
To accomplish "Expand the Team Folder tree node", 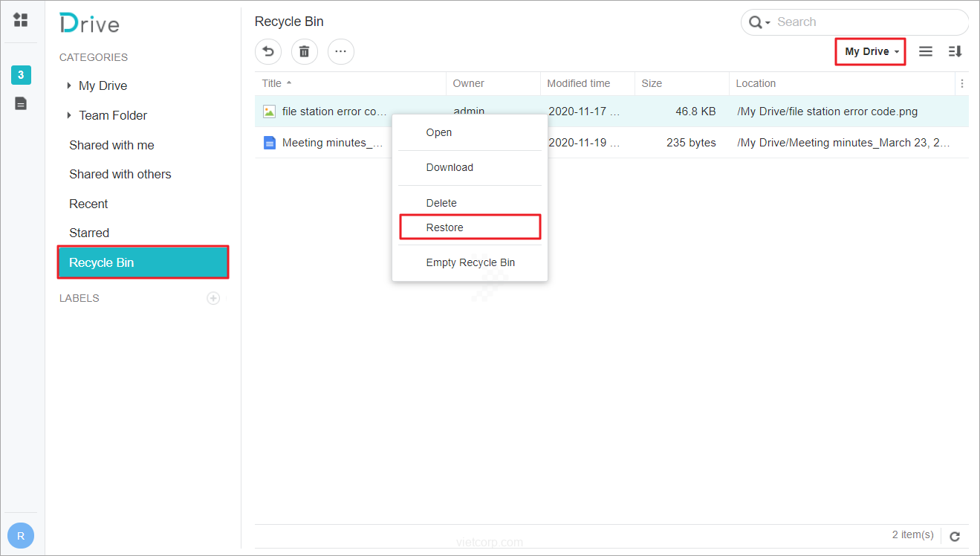I will pos(69,115).
